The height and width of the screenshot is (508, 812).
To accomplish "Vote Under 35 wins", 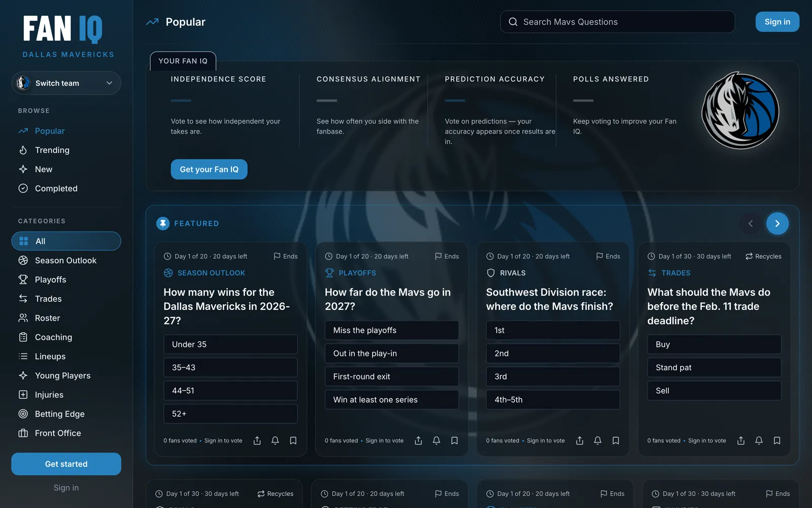I will (230, 344).
